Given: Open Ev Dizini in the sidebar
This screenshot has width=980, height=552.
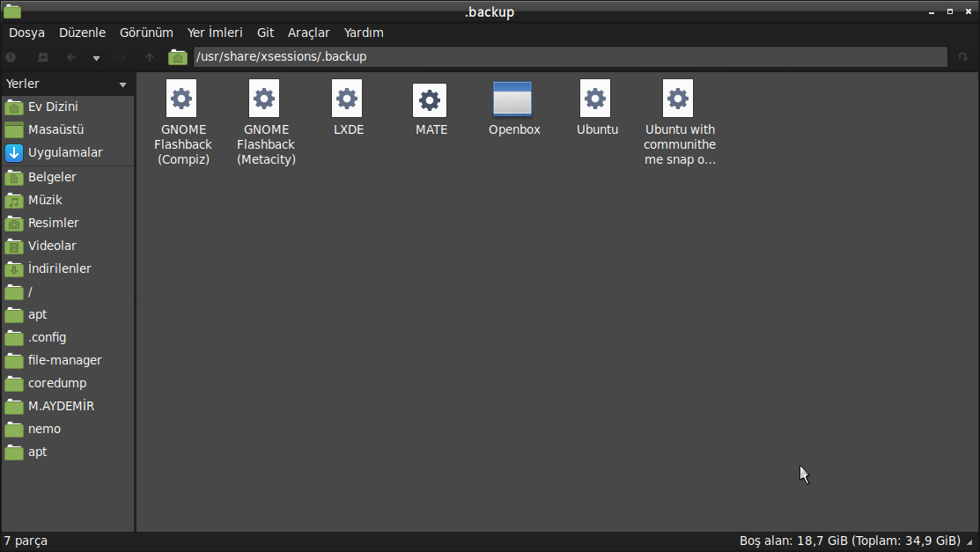Looking at the screenshot, I should point(68,107).
